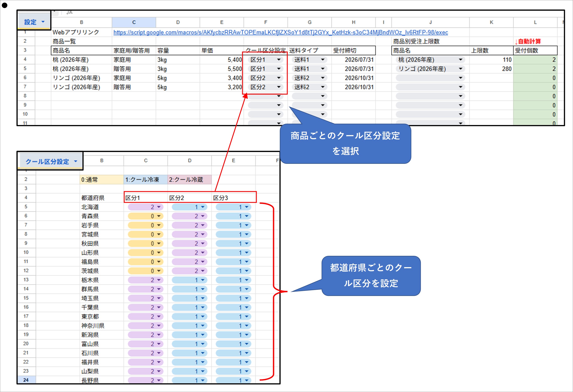The width and height of the screenshot is (573, 392).
Task: Click the 商品別受注上限数 heading cell
Action: click(416, 41)
